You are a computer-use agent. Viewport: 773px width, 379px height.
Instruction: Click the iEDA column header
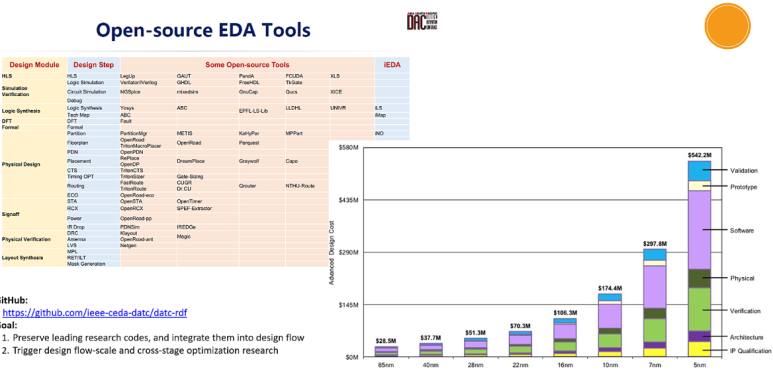point(392,65)
